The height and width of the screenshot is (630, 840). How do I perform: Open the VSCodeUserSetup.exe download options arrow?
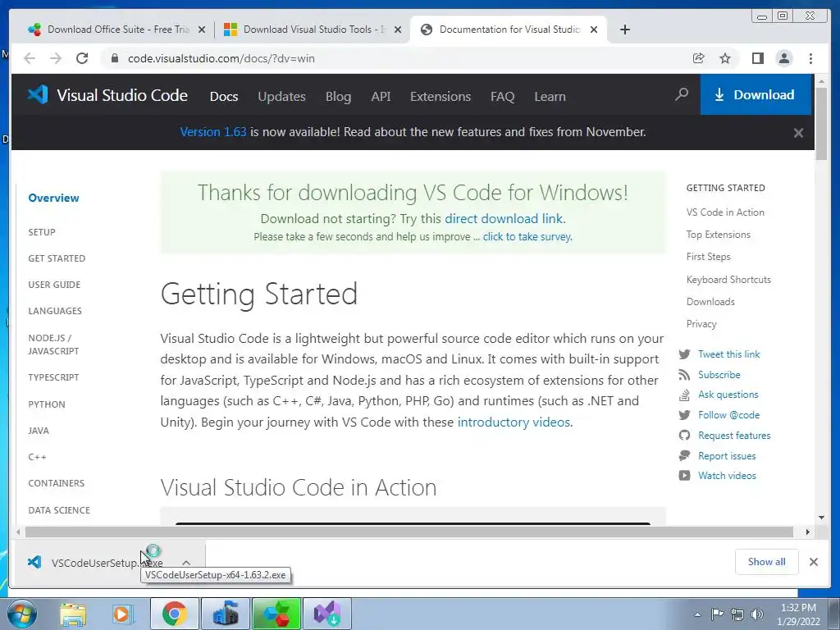186,563
